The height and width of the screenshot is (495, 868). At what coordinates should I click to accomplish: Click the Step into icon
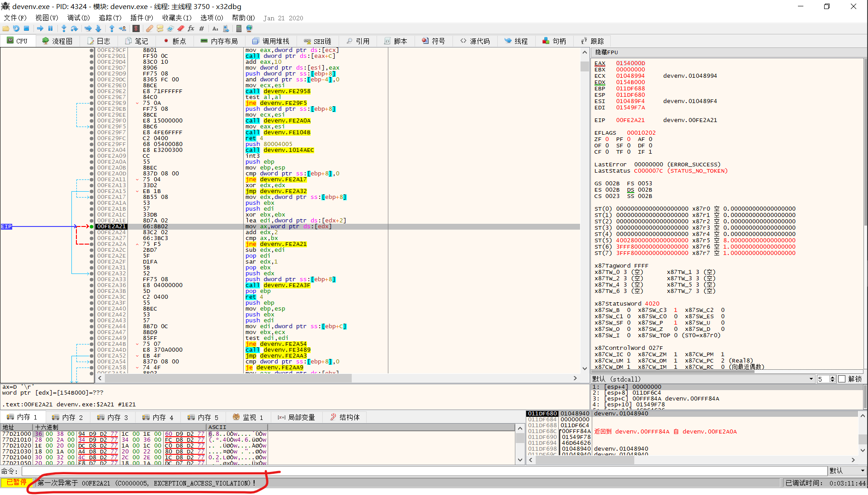click(64, 28)
